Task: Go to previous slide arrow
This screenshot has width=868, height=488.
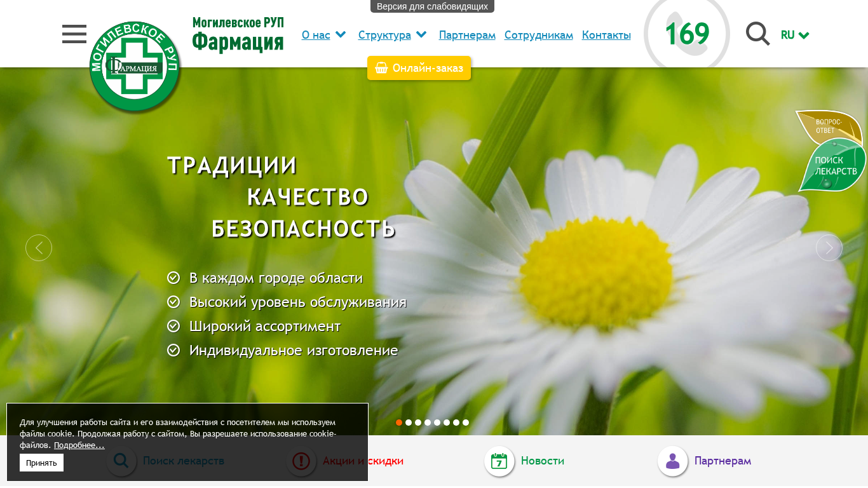Action: click(39, 248)
